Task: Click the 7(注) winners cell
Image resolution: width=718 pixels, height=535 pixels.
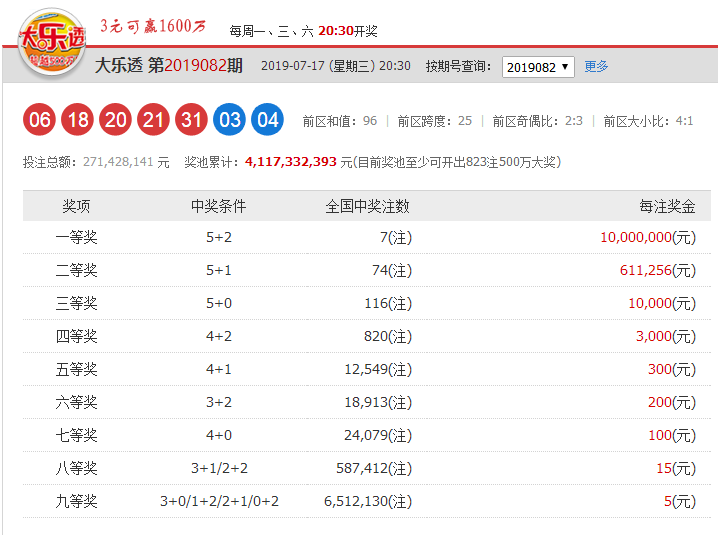Action: (x=396, y=237)
